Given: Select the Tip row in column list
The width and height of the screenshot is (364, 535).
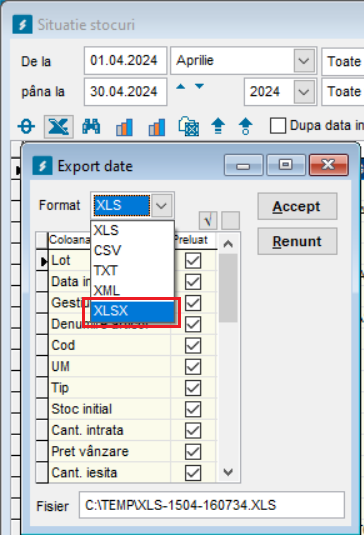Looking at the screenshot, I should [x=109, y=388].
